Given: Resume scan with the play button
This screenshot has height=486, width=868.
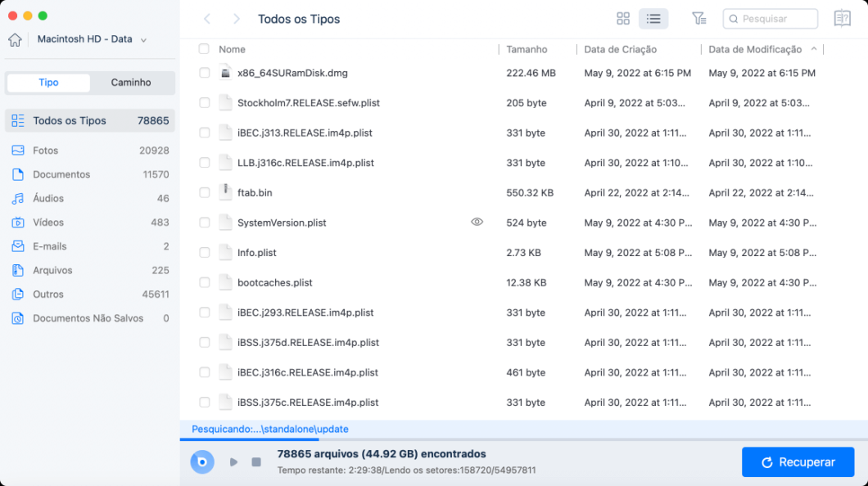Looking at the screenshot, I should point(233,461).
